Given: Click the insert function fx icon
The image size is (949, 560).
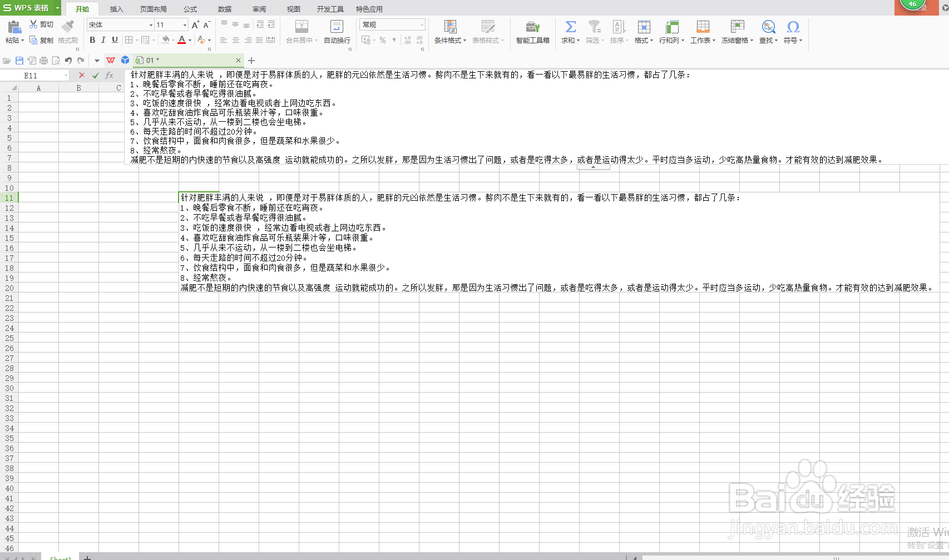Looking at the screenshot, I should [x=109, y=75].
